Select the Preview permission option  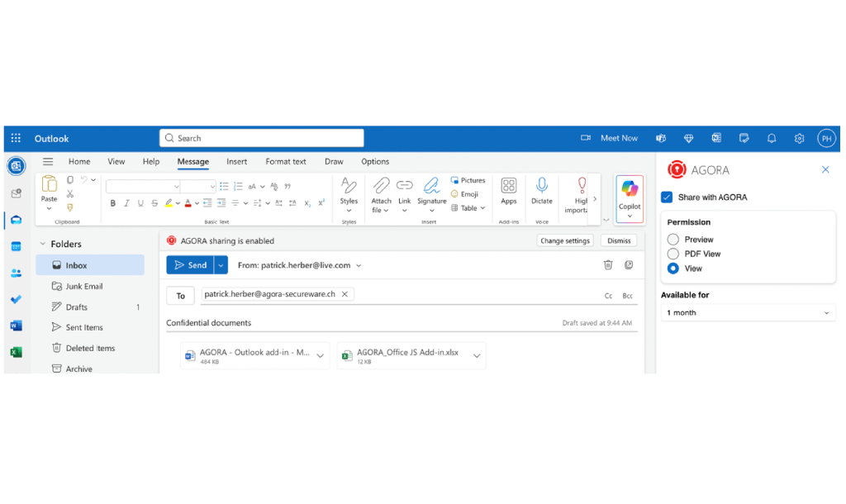[672, 239]
